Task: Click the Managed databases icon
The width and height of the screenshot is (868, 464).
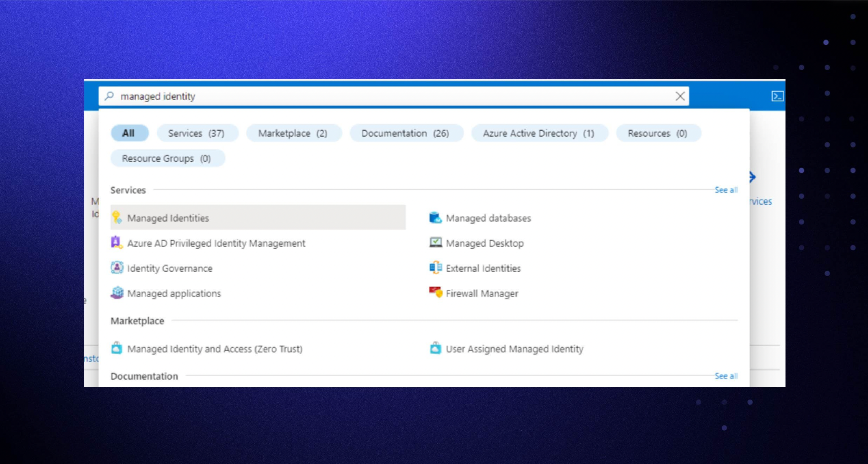Action: point(436,217)
